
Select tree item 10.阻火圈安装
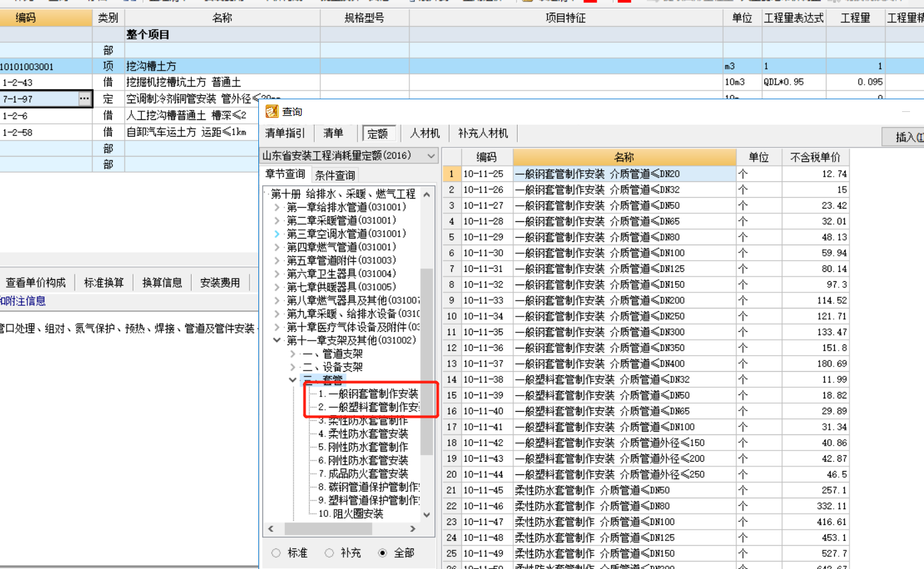350,514
